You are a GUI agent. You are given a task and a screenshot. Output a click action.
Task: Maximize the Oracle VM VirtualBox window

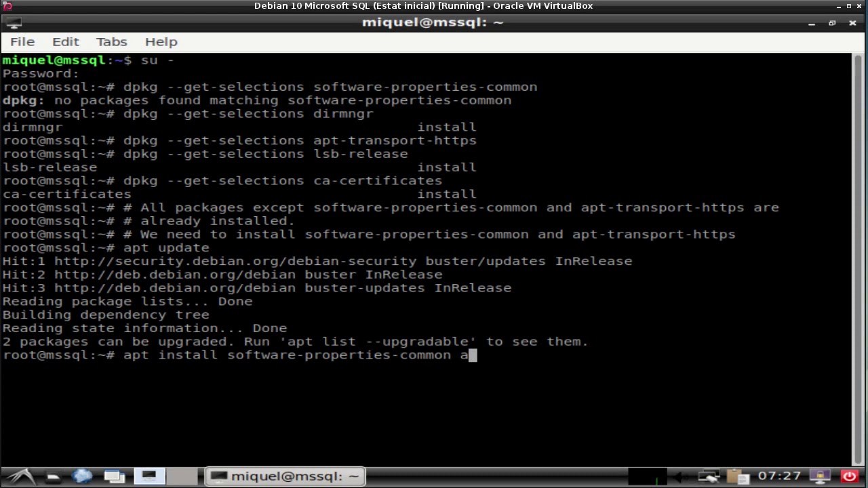click(x=849, y=6)
